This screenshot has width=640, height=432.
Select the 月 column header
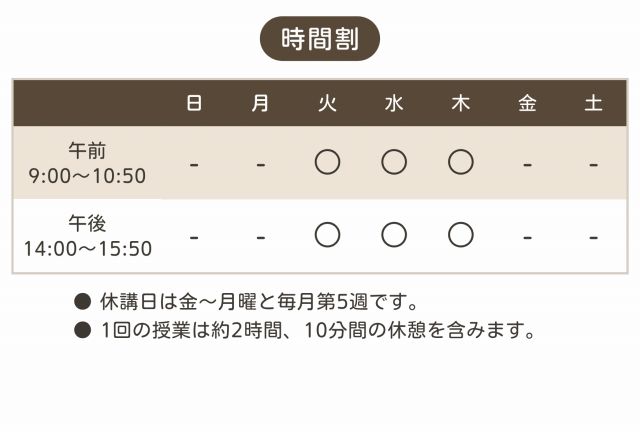coord(260,103)
